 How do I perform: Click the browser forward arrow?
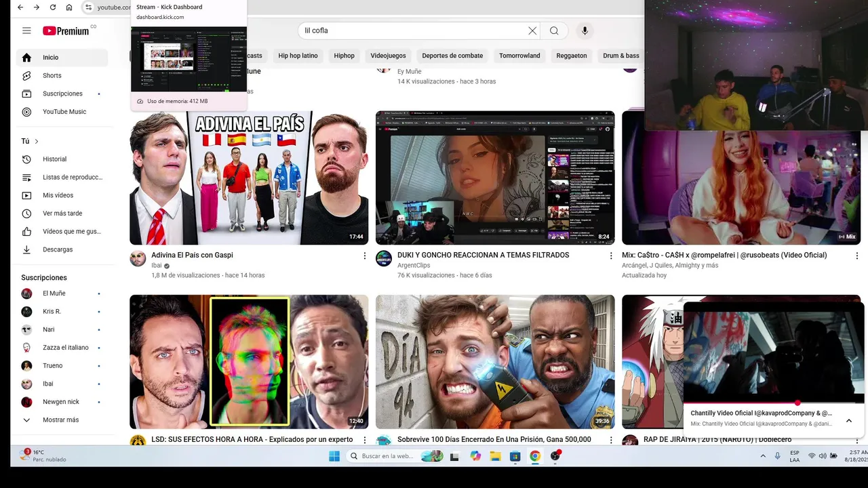[37, 7]
